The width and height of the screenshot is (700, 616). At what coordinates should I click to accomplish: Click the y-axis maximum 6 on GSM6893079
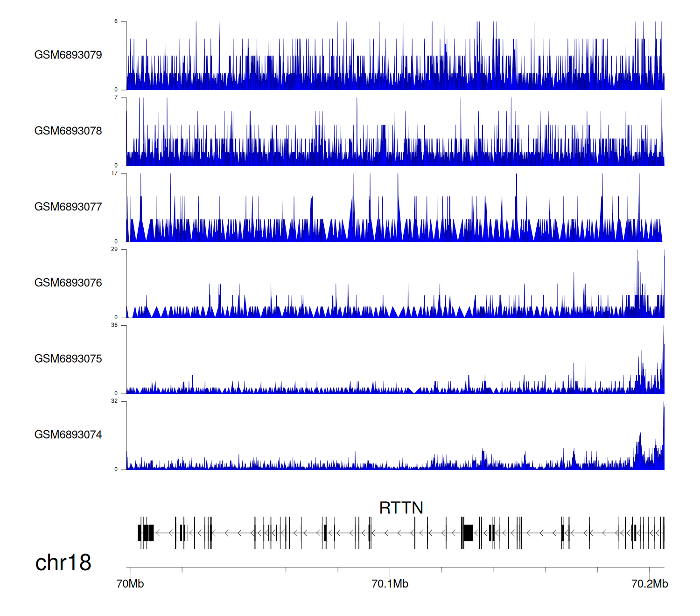pyautogui.click(x=116, y=21)
